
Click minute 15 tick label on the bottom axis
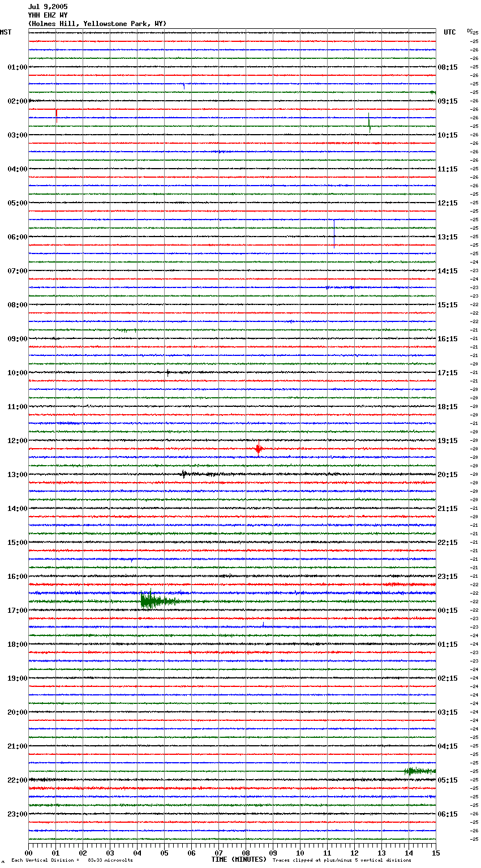(x=436, y=853)
